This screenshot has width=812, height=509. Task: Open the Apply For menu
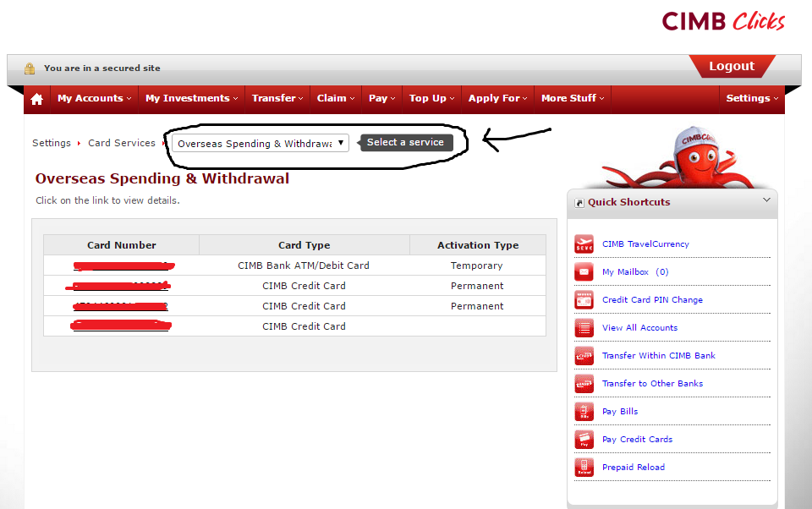(x=497, y=98)
